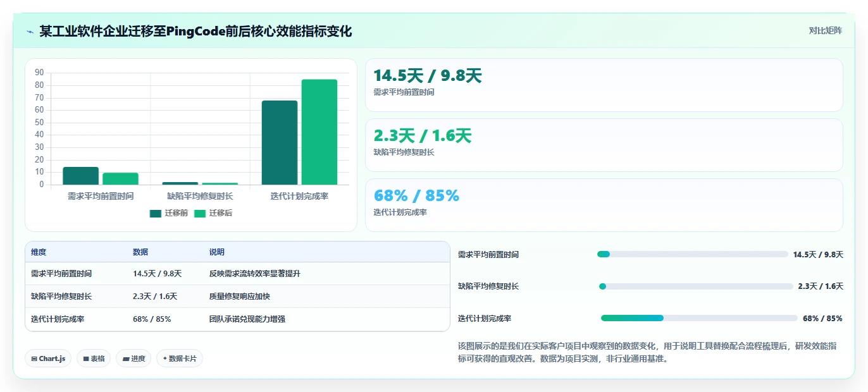Screen dimensions: 868x392
Task: Select table cell 需求平均前置时间
Action: 61,274
